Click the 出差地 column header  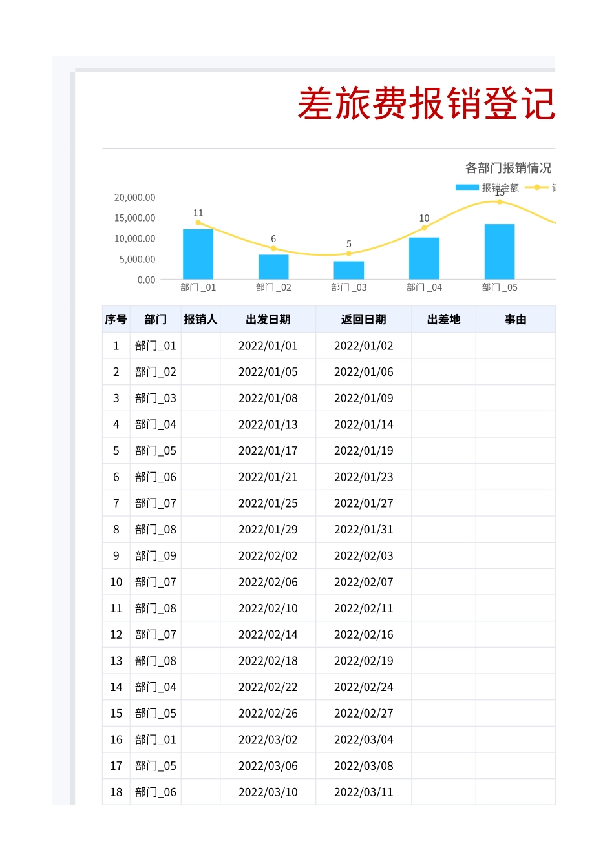443,318
